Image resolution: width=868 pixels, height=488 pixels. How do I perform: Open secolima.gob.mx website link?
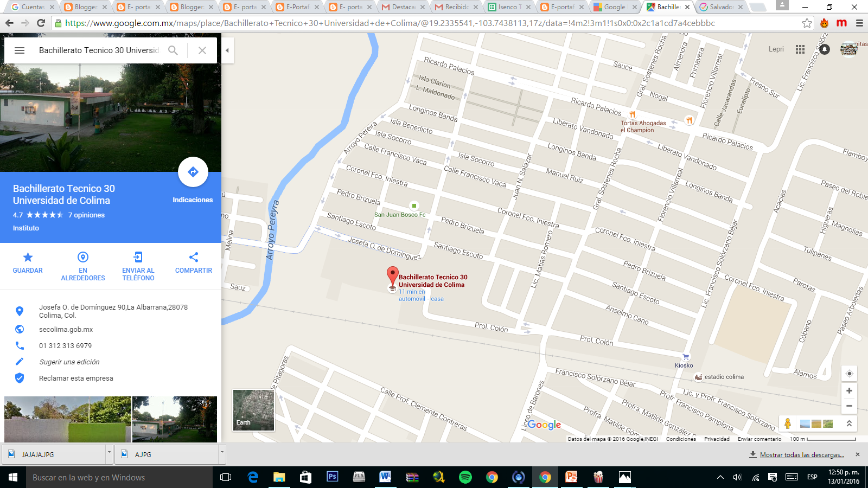[x=66, y=329]
